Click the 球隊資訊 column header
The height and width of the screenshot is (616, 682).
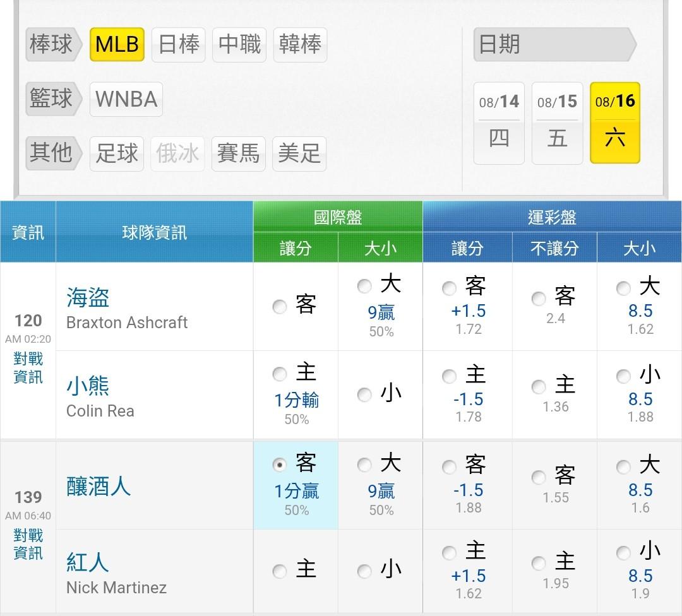[155, 232]
